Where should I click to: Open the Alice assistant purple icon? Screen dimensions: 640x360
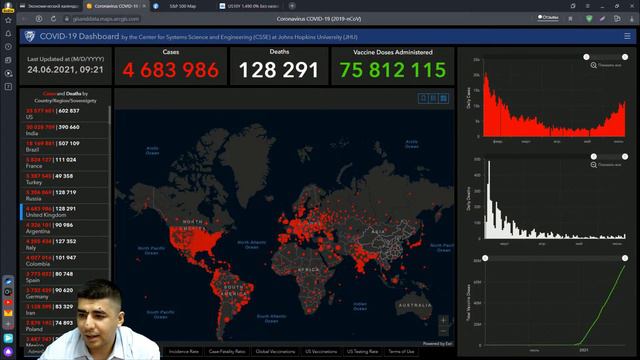(8, 351)
